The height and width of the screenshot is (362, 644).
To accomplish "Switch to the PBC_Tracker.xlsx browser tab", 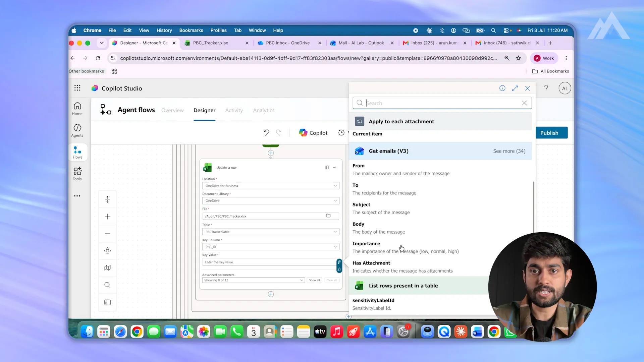I will pyautogui.click(x=216, y=43).
